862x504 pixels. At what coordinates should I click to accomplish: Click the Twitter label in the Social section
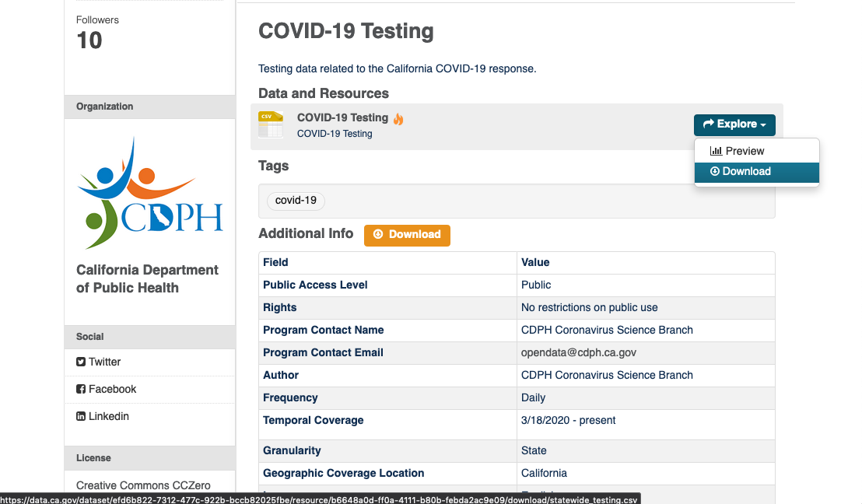pos(103,362)
